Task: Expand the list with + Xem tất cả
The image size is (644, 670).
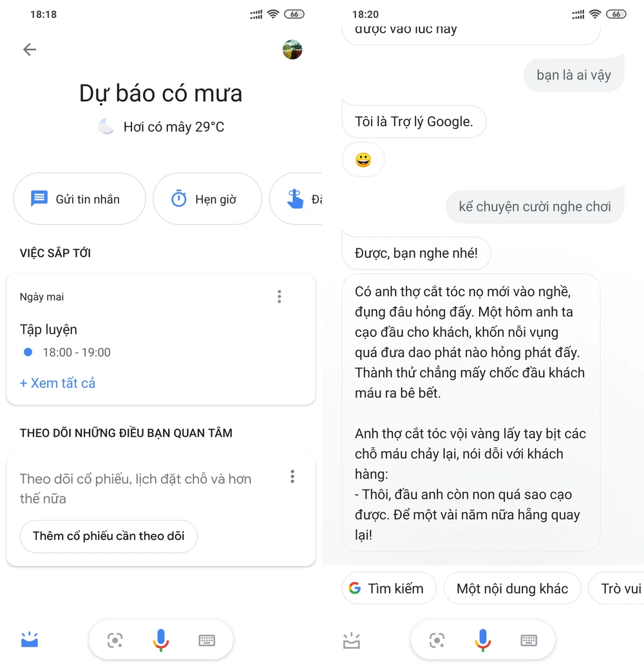Action: (x=58, y=383)
